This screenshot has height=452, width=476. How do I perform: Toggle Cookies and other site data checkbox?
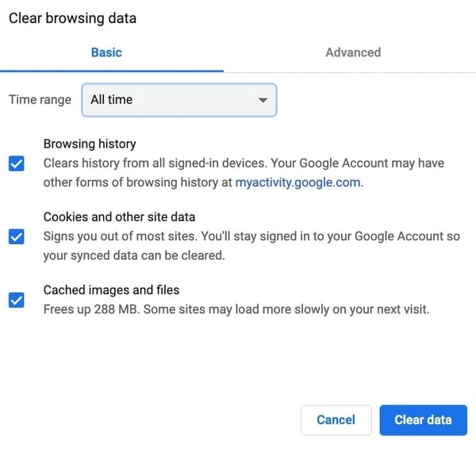coord(17,236)
